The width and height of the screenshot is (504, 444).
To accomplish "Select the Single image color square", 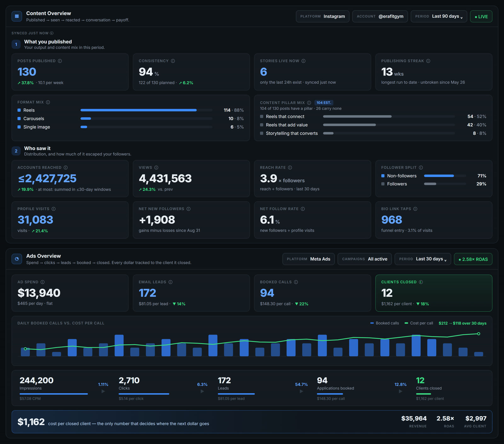I will point(19,127).
